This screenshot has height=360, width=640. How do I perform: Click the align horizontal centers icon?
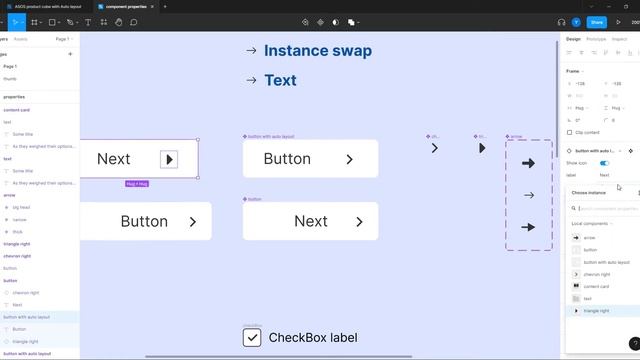581,53
